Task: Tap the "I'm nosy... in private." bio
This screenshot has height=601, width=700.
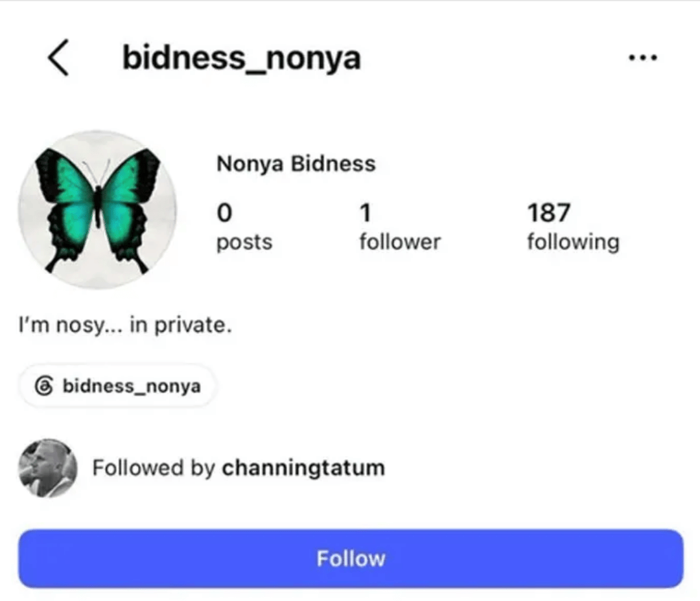Action: pyautogui.click(x=126, y=325)
